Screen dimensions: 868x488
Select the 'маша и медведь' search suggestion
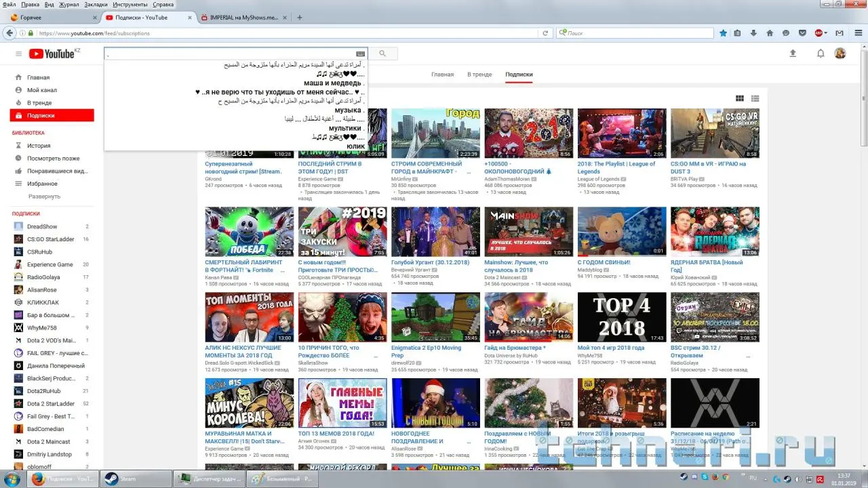(x=332, y=83)
